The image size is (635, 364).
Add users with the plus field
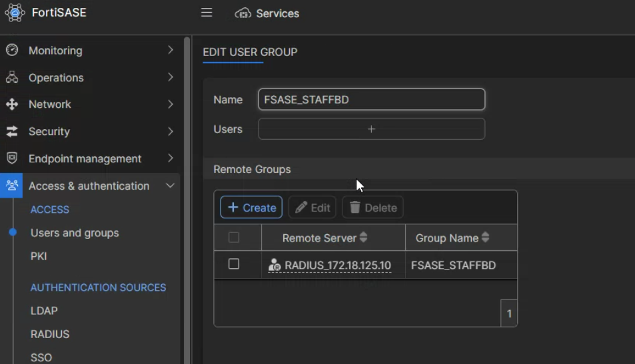371,129
